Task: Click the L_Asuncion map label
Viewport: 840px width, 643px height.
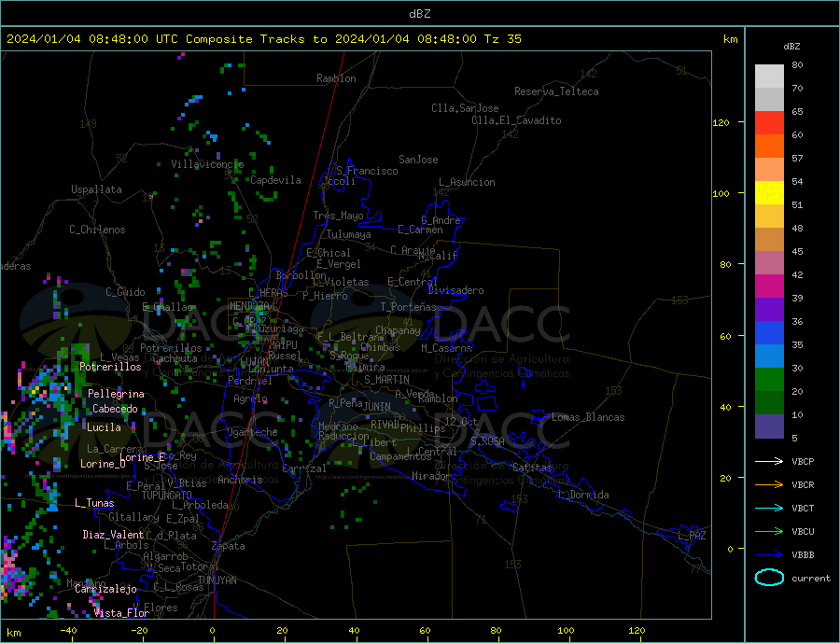Action: [468, 182]
